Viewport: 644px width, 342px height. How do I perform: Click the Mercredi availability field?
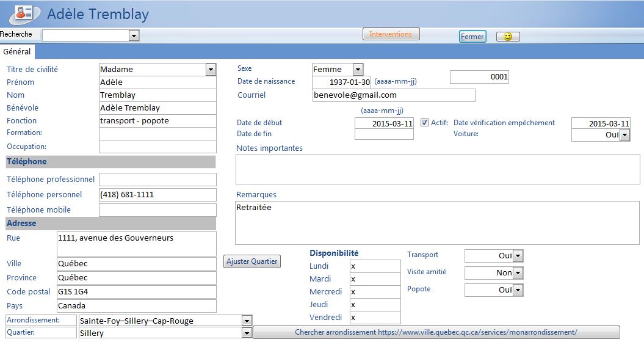coord(375,292)
